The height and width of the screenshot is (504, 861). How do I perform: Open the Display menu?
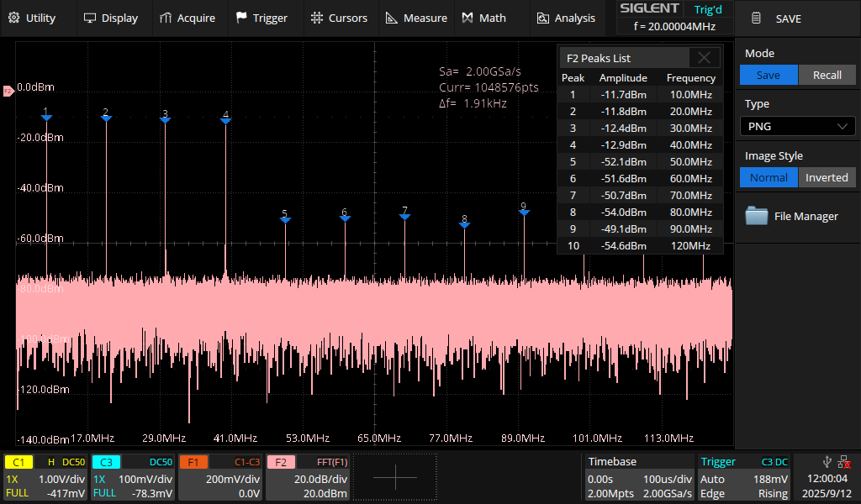click(110, 18)
